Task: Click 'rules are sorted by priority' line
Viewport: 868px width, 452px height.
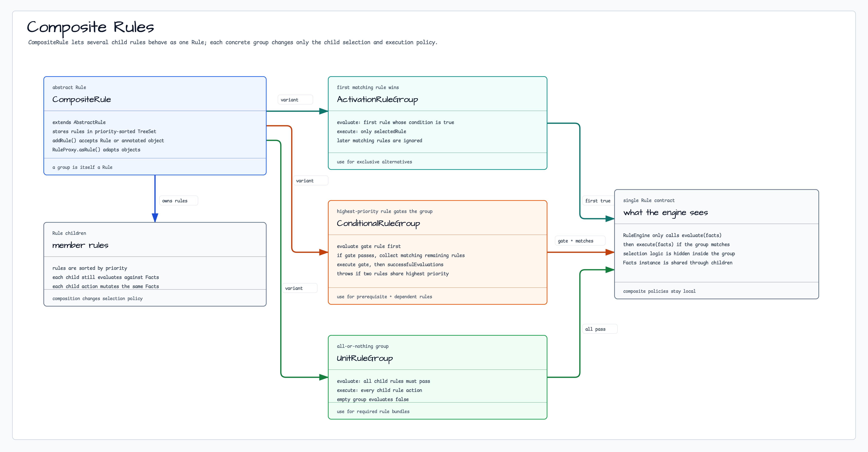Action: pyautogui.click(x=90, y=268)
